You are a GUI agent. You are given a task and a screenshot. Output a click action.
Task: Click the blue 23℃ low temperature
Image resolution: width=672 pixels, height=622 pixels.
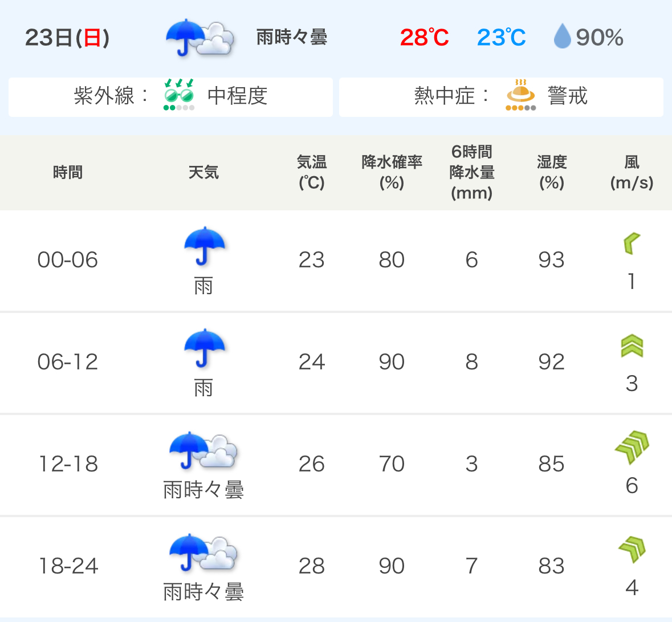click(501, 38)
